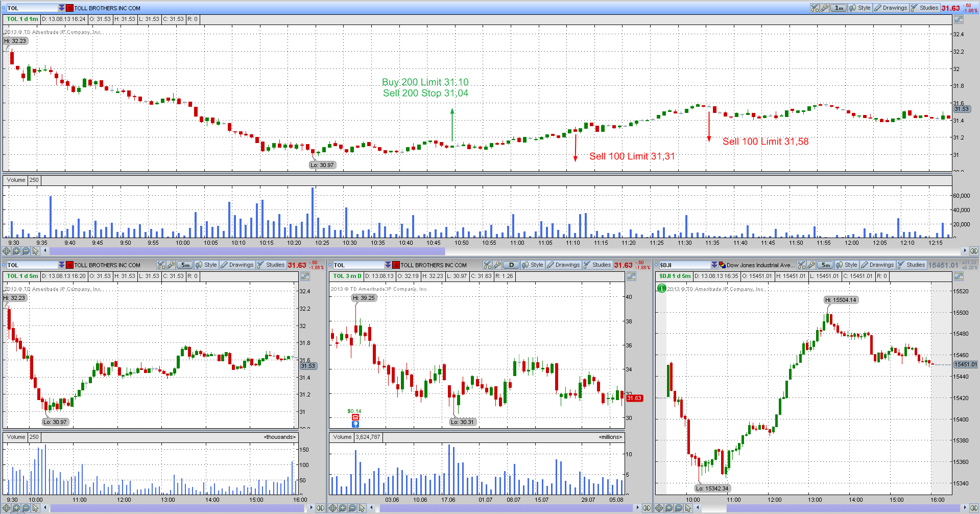Click the TOL symbol field in the 5m chart
The image size is (980, 514).
click(x=32, y=265)
